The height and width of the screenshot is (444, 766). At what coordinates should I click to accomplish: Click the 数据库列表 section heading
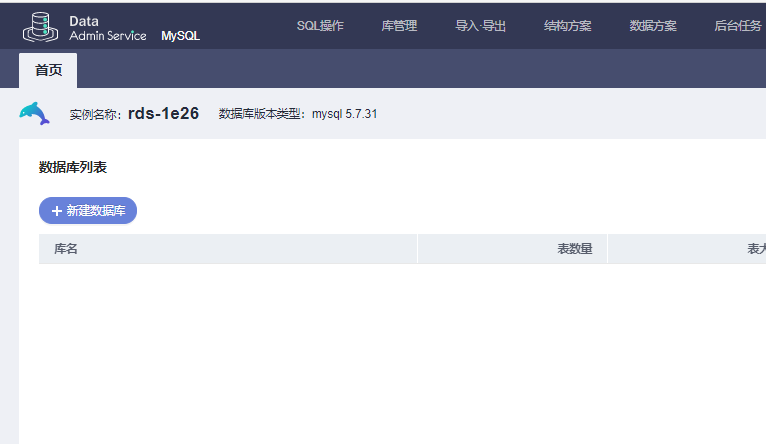click(73, 168)
